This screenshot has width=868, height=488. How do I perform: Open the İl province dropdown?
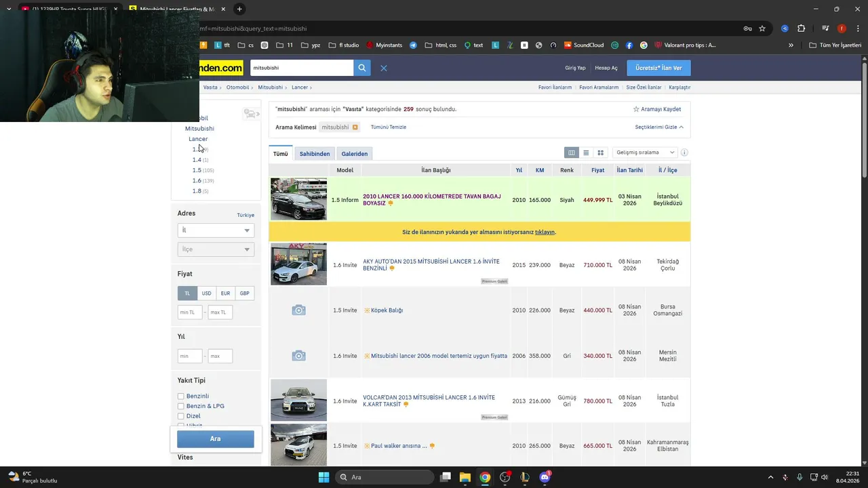tap(216, 230)
